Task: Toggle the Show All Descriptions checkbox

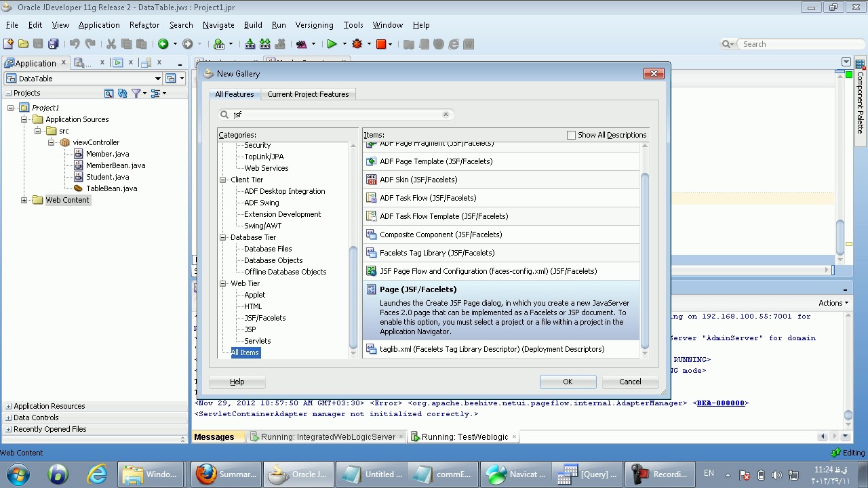Action: 571,135
